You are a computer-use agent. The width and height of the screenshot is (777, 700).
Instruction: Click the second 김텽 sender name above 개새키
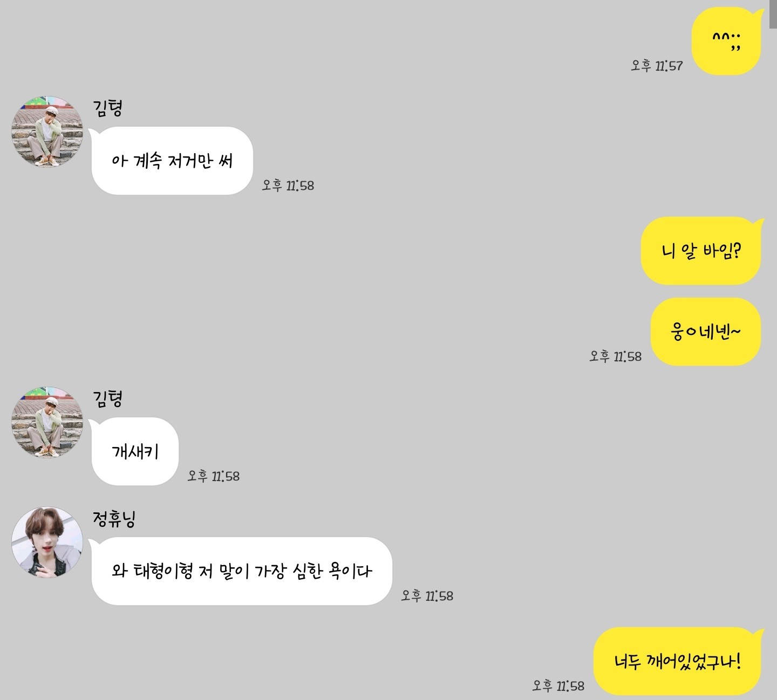point(107,398)
